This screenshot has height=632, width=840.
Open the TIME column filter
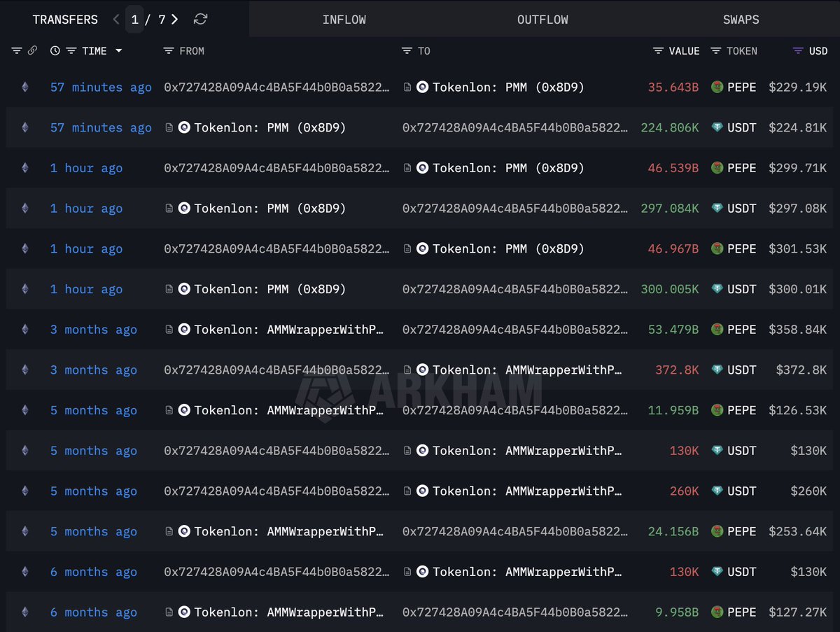71,50
